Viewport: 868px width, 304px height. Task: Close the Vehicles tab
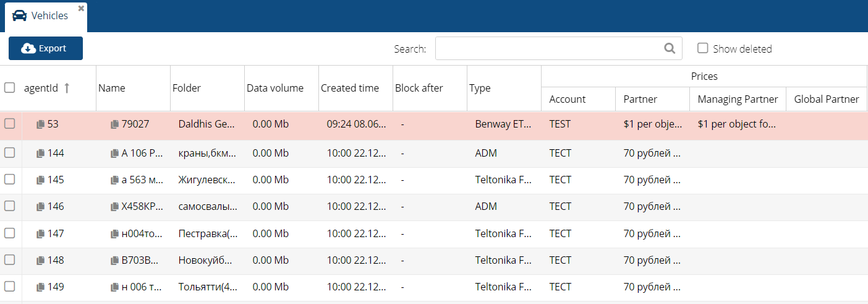click(x=81, y=8)
